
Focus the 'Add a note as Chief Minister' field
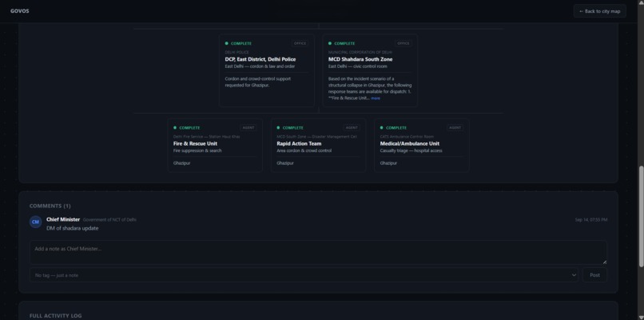[318, 252]
